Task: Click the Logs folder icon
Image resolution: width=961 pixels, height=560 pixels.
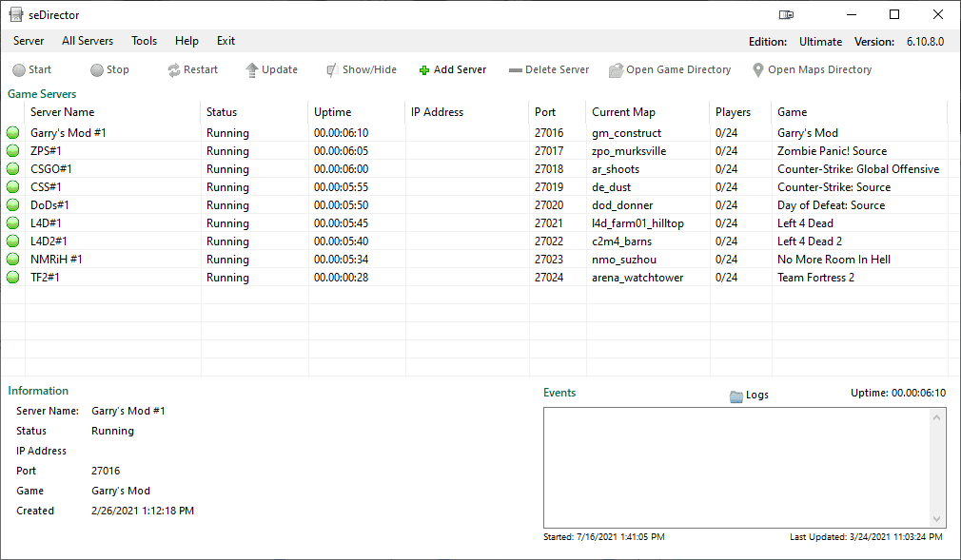Action: click(736, 396)
